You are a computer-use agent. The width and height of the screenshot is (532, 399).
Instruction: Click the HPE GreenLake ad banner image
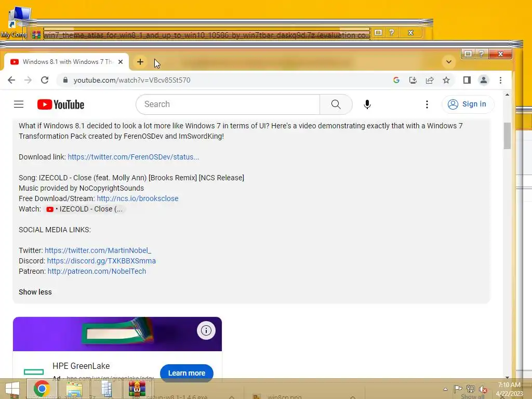click(x=117, y=334)
